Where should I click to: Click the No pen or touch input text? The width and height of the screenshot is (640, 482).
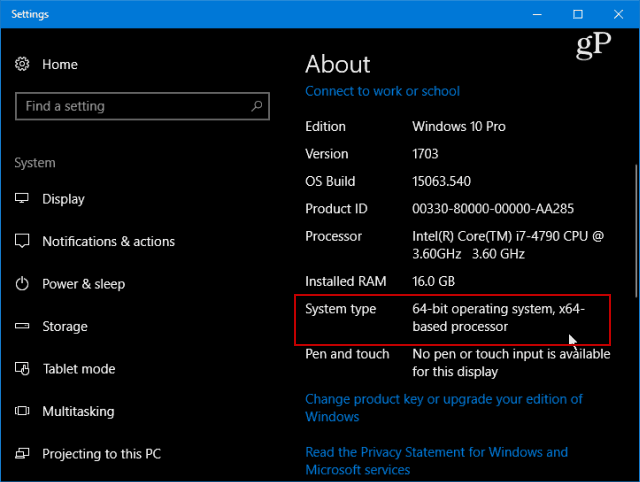511,363
